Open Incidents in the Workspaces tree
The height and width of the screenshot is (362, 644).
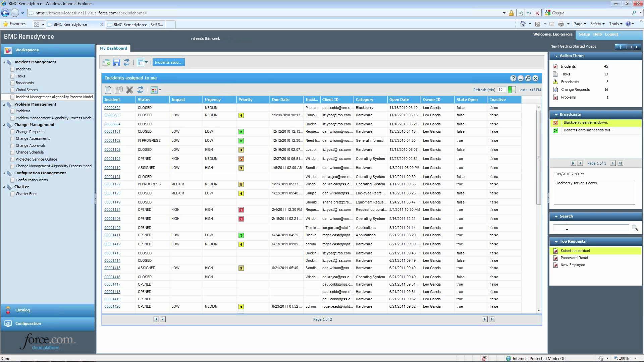point(23,69)
